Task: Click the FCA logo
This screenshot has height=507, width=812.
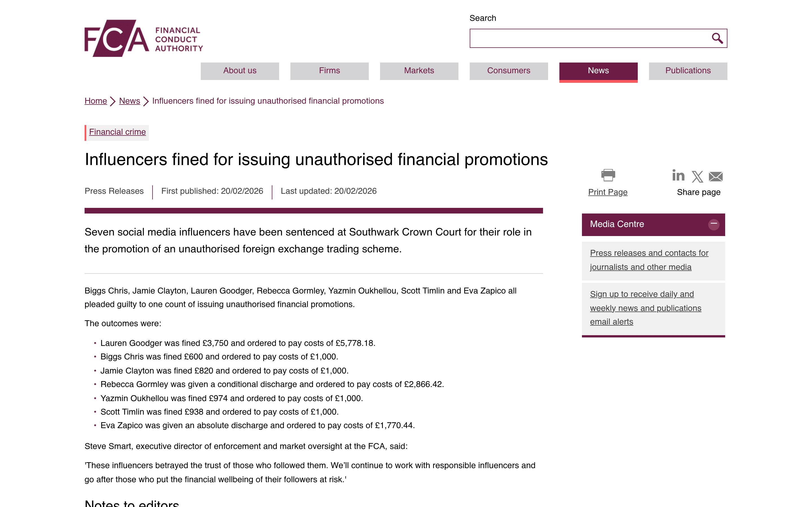Action: tap(144, 38)
